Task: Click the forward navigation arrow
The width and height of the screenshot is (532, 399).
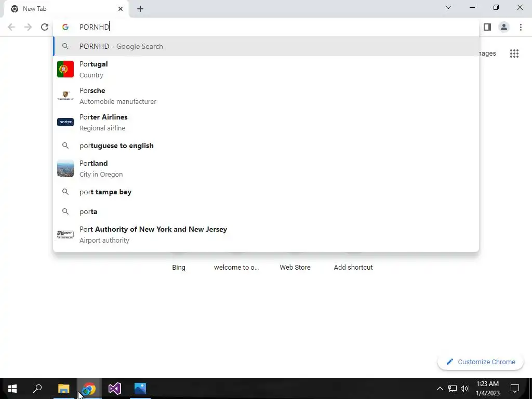Action: click(x=28, y=27)
